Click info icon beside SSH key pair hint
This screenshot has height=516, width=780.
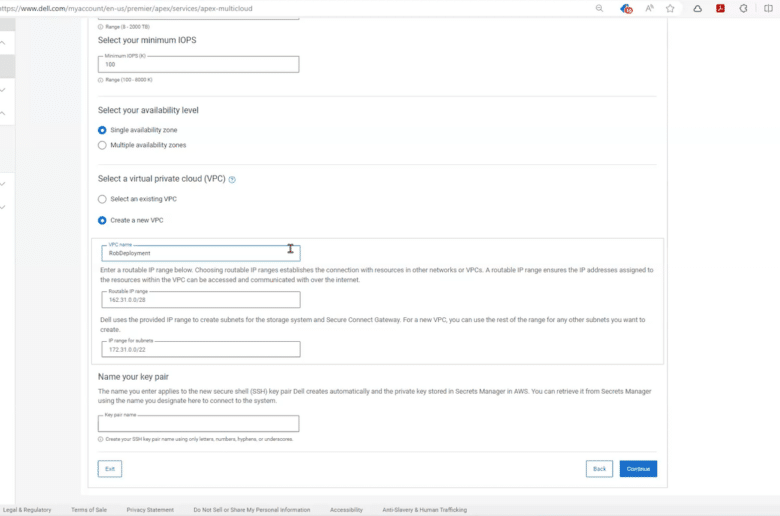pos(100,439)
